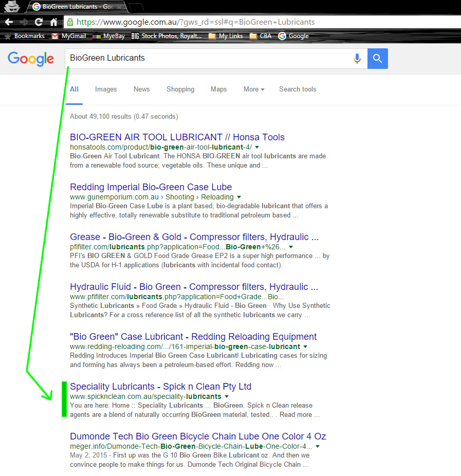Open a new tab next to BioGreen tab
The width and height of the screenshot is (461, 476).
[x=136, y=7]
